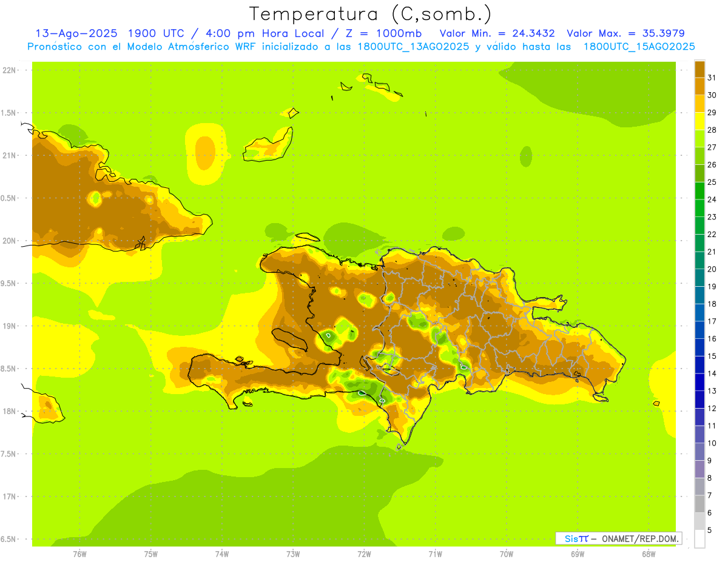Click the 18N latitude axis label
Image resolution: width=728 pixels, height=562 pixels.
tap(9, 411)
